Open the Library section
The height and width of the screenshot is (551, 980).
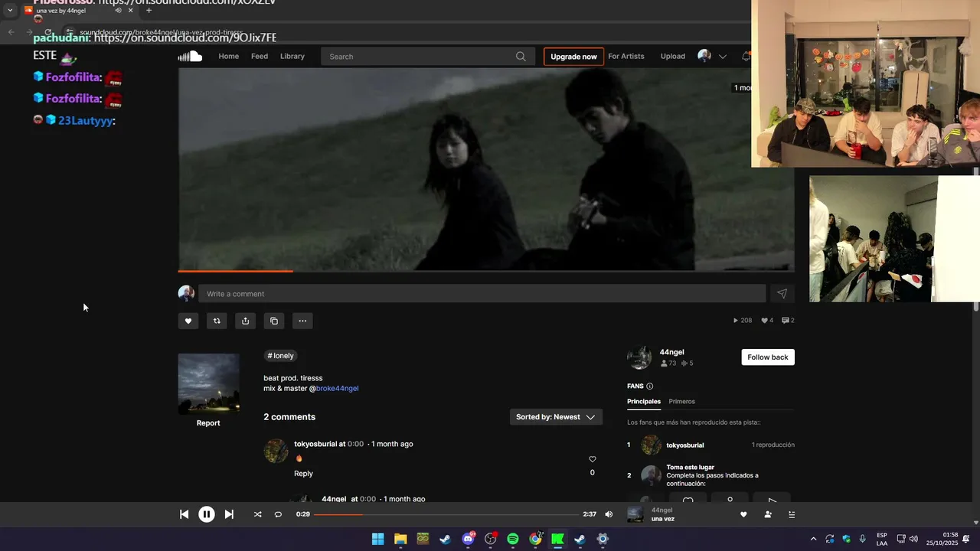point(292,56)
